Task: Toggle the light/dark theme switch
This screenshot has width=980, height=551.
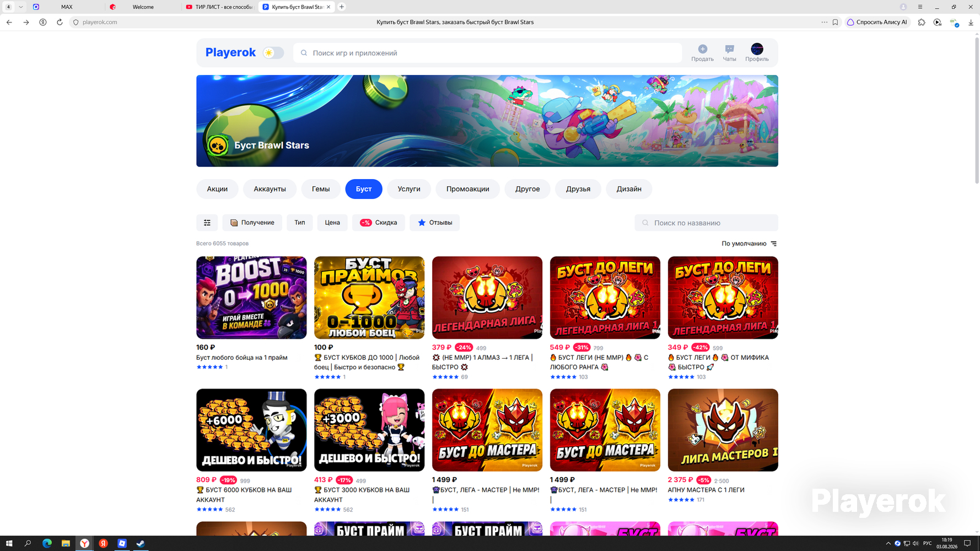Action: point(273,53)
